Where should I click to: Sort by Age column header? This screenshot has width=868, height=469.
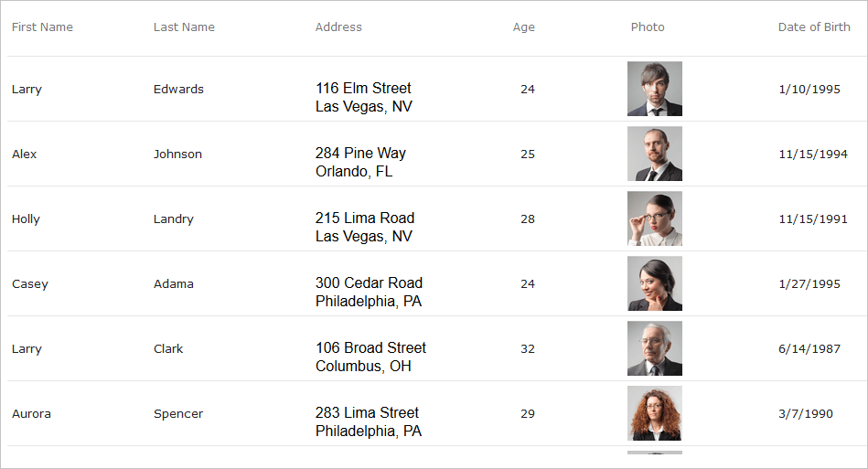click(x=524, y=27)
